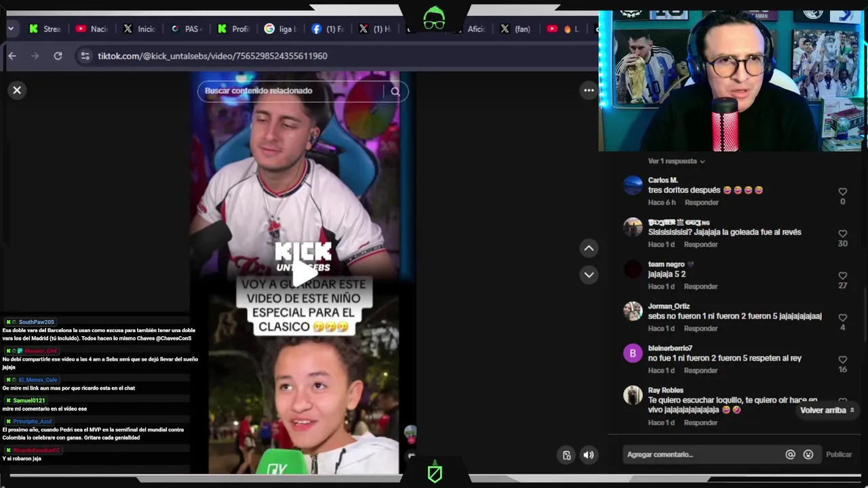Image resolution: width=868 pixels, height=488 pixels.
Task: Click the tiktok.com URL in address bar
Action: coord(212,56)
